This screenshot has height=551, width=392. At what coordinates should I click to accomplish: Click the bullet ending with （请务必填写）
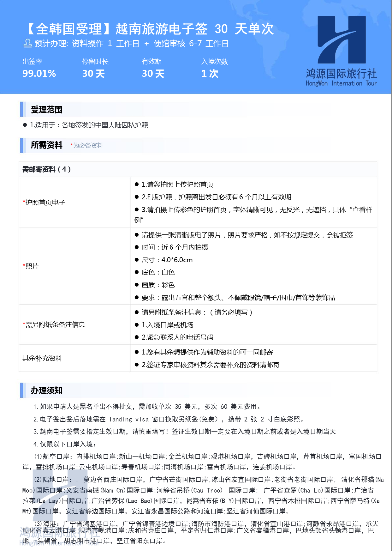pos(194,312)
